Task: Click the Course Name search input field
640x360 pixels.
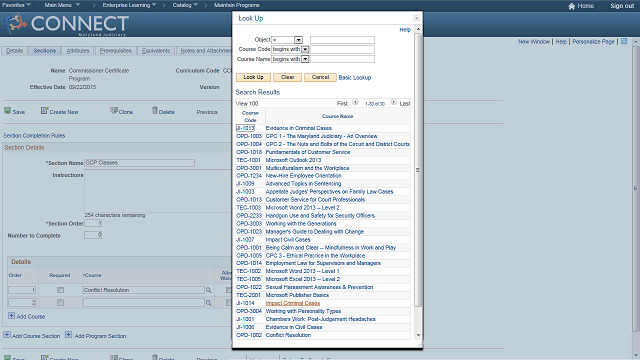Action: point(342,59)
